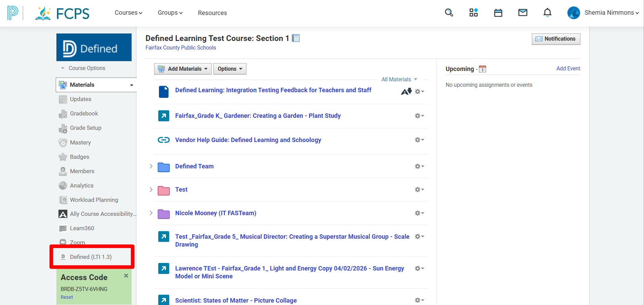
Task: Click the Notifications button
Action: point(556,39)
